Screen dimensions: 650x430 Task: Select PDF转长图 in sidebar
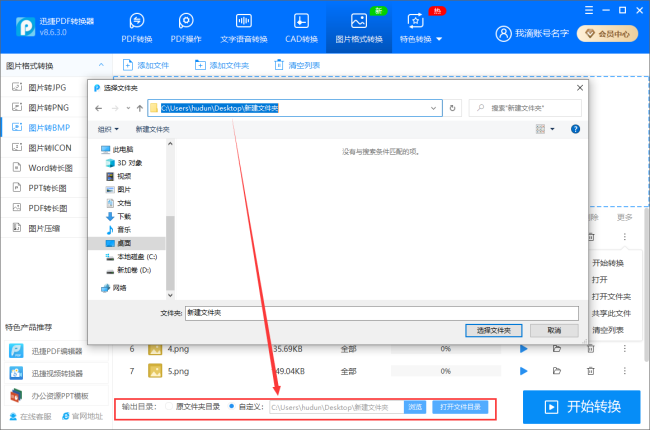[44, 208]
